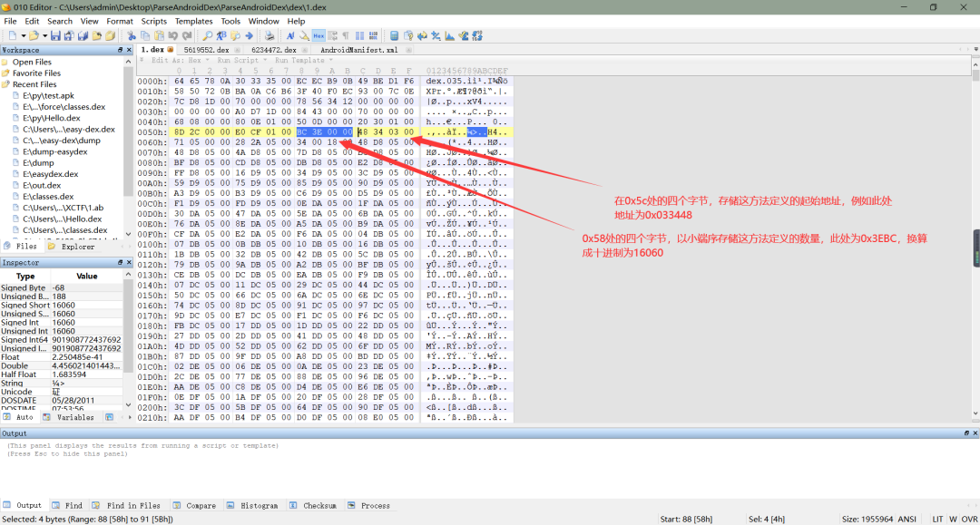Save the file using the Save icon

(54, 35)
